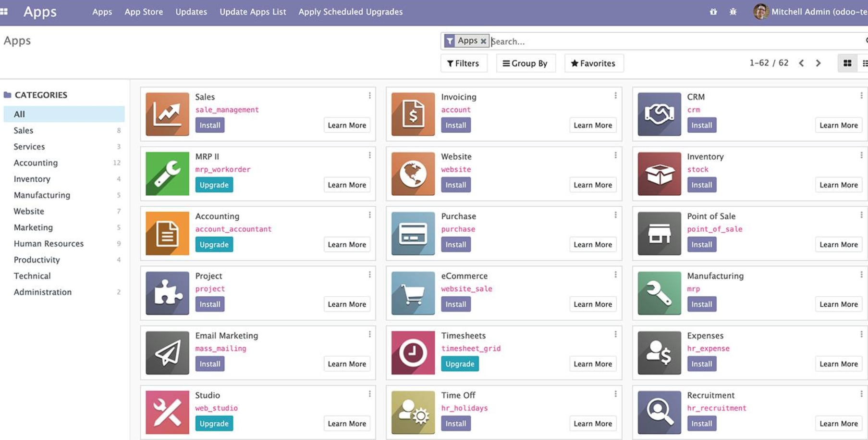Install the Inventory app
Screen dimensions: 868x440
(701, 185)
